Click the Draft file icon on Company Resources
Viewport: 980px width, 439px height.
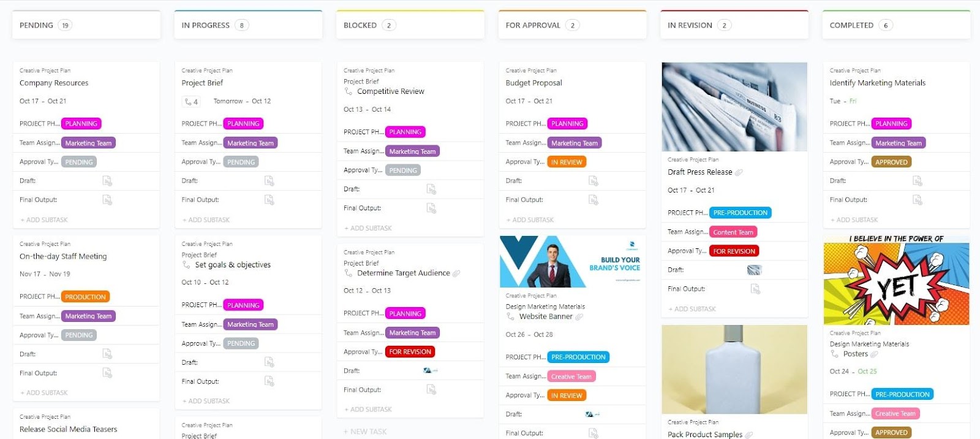pos(107,181)
